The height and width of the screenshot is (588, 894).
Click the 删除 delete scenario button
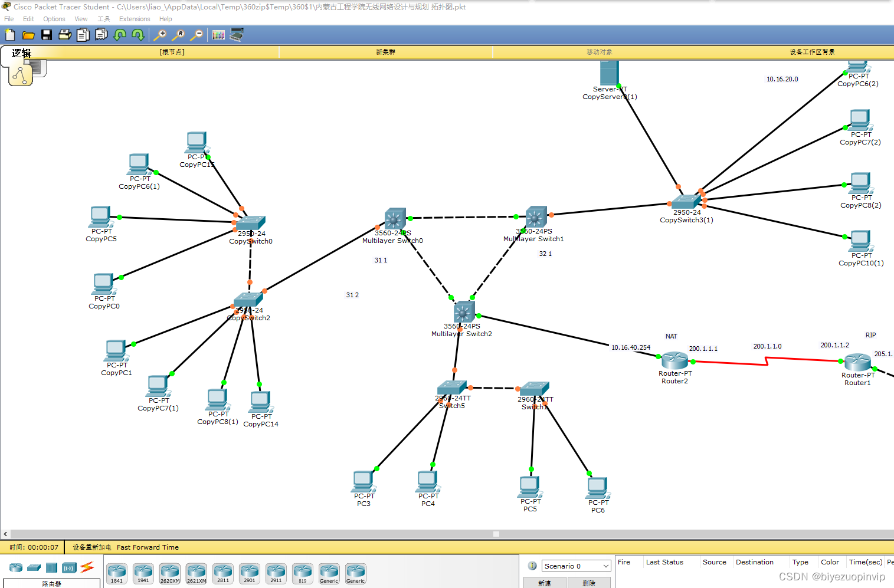click(x=589, y=583)
